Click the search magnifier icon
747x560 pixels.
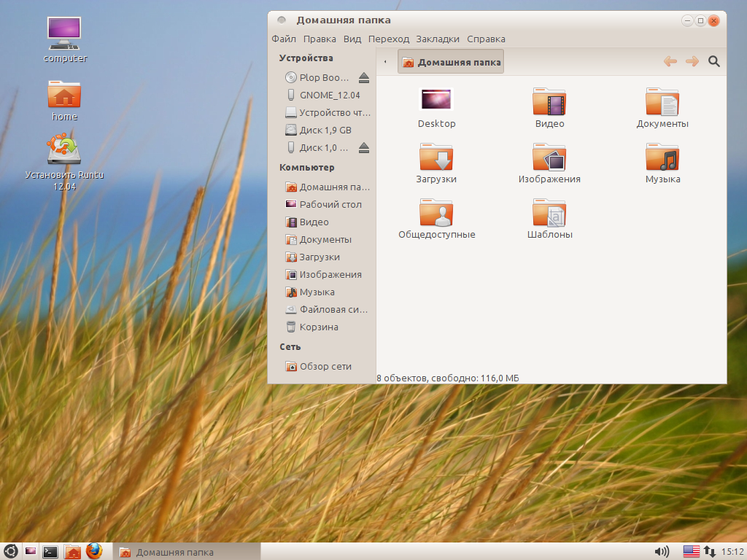point(713,61)
